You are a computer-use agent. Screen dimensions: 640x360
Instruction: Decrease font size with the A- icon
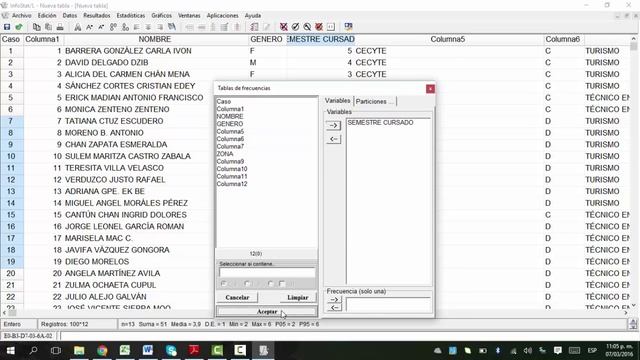coord(101,27)
